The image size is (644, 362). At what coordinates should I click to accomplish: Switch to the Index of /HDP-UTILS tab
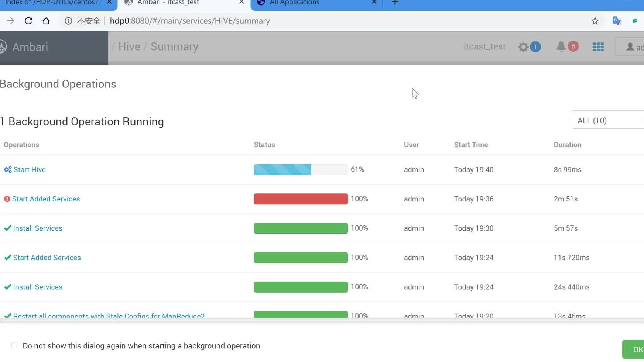coord(52,3)
